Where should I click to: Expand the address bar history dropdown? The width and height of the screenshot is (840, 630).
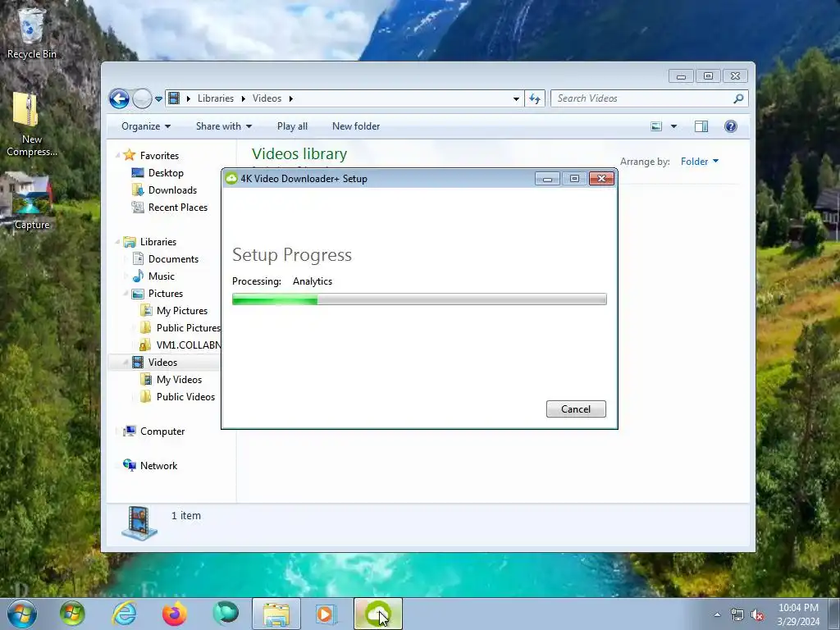click(x=516, y=98)
